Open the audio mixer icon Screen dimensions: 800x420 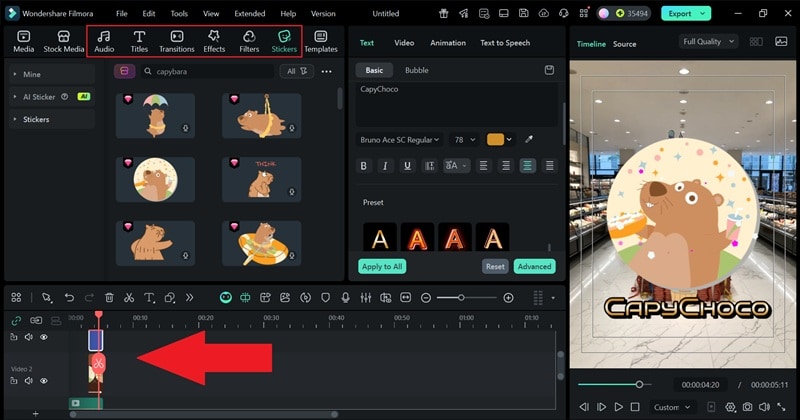(365, 298)
